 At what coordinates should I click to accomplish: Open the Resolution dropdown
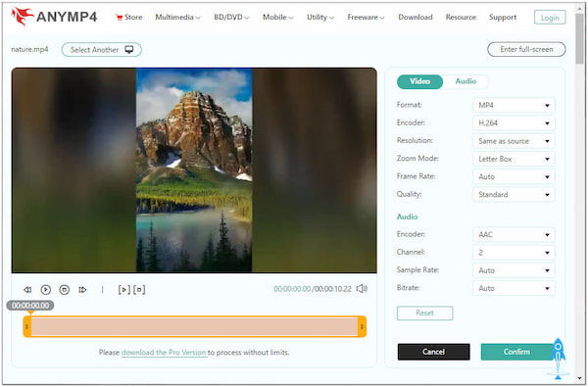coord(514,141)
